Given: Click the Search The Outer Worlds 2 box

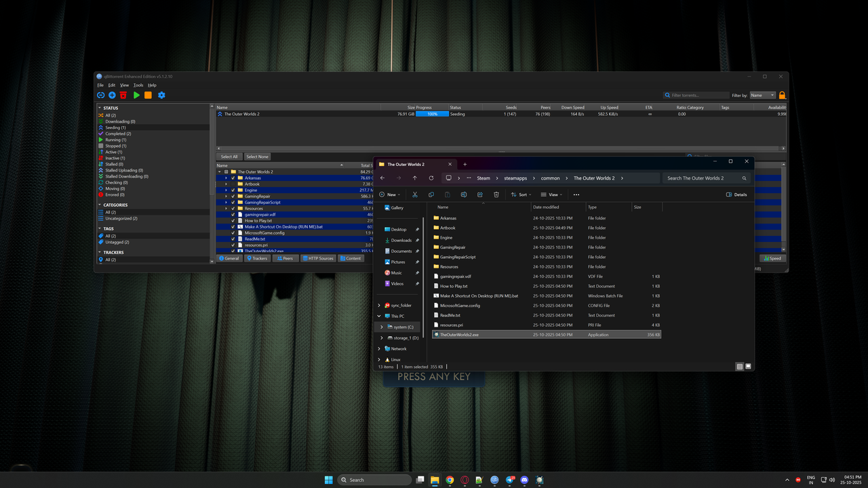Looking at the screenshot, I should click(x=707, y=178).
